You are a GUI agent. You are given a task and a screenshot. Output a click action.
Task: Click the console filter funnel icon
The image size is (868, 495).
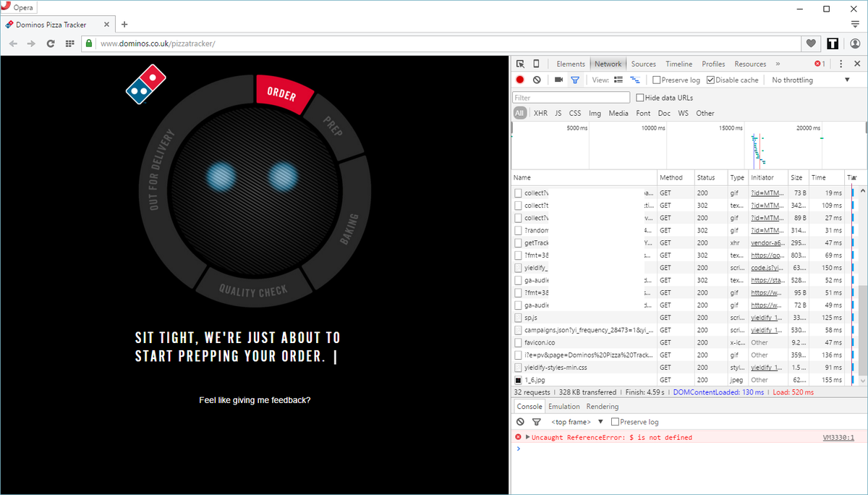click(x=537, y=421)
